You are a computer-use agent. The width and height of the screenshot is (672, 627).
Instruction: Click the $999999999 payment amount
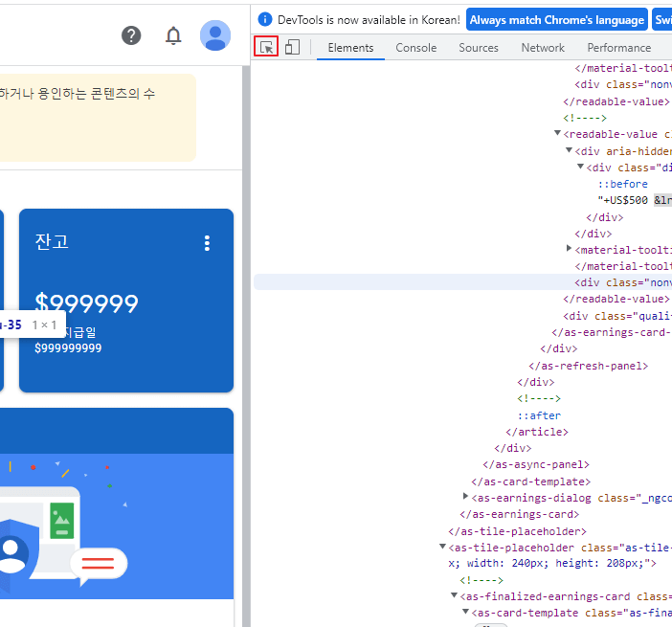pos(68,348)
